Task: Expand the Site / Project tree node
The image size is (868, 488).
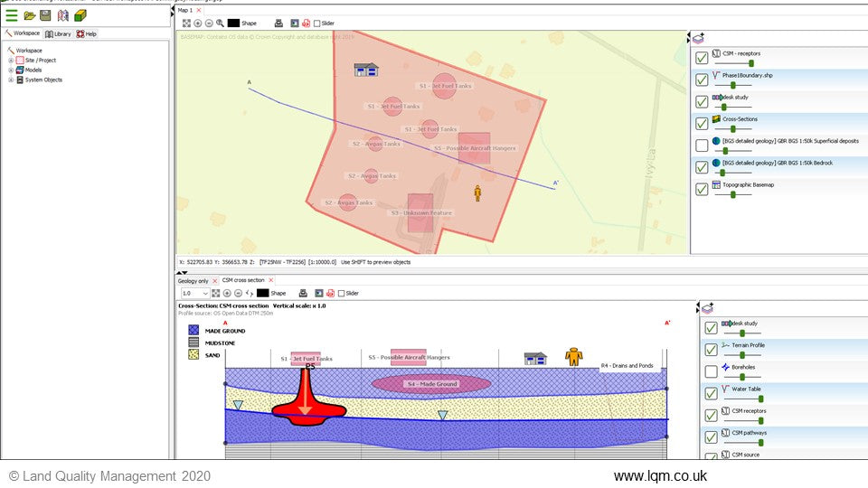Action: (11, 61)
